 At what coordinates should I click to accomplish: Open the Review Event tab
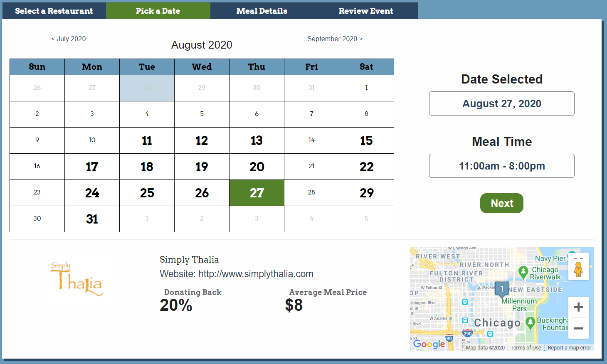pos(366,11)
